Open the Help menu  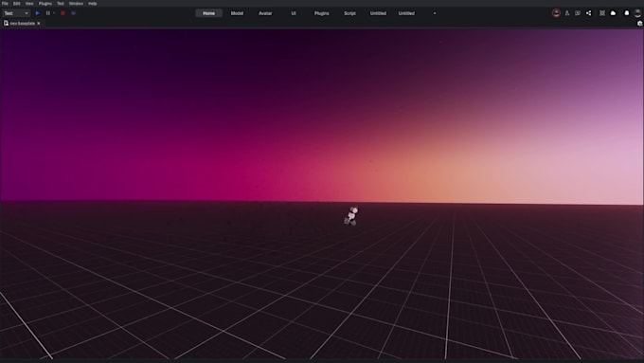[93, 3]
